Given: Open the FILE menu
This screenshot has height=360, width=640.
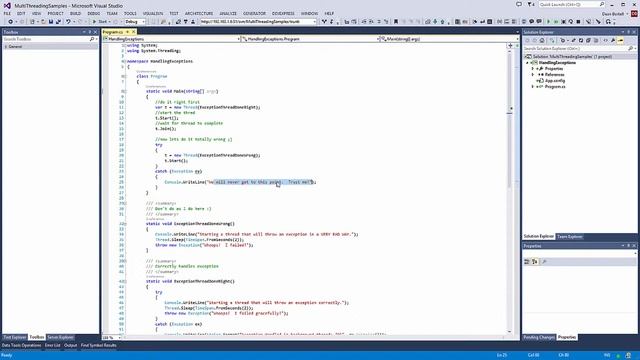Looking at the screenshot, I should pyautogui.click(x=7, y=13).
